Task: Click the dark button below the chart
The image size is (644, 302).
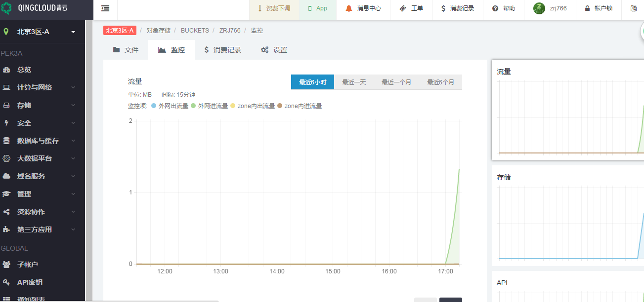Action: tap(451, 300)
